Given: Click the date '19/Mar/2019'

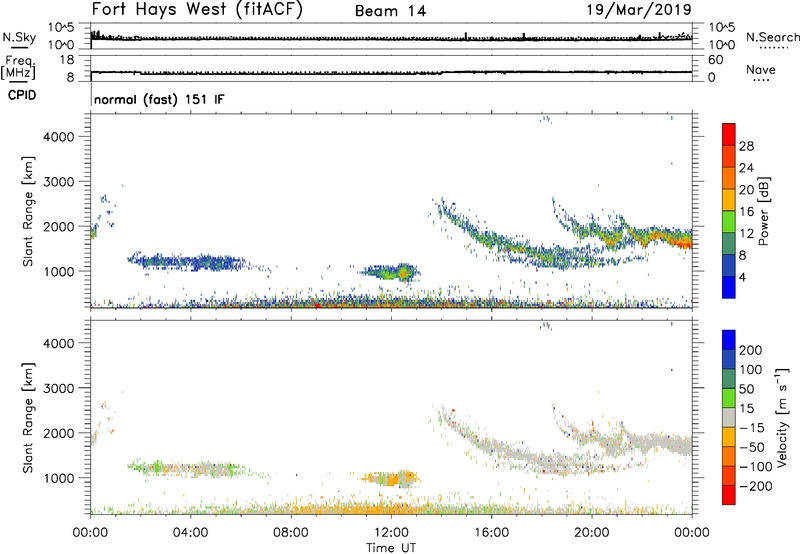Looking at the screenshot, I should click(639, 10).
